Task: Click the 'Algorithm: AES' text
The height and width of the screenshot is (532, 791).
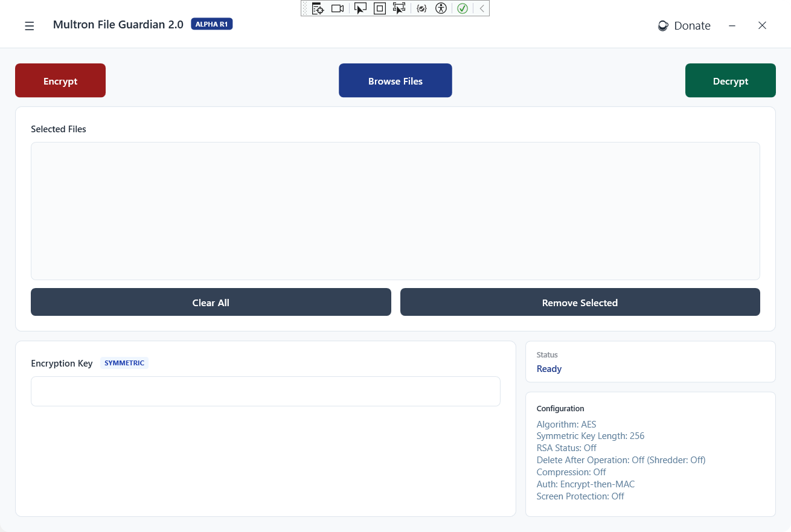Action: coord(566,424)
